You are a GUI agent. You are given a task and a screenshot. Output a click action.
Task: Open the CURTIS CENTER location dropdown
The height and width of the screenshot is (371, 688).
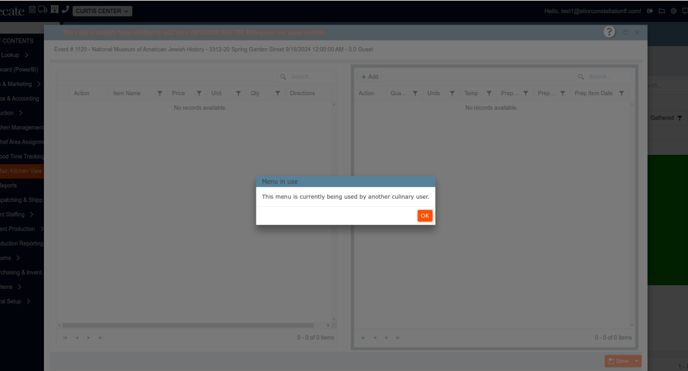pos(102,11)
